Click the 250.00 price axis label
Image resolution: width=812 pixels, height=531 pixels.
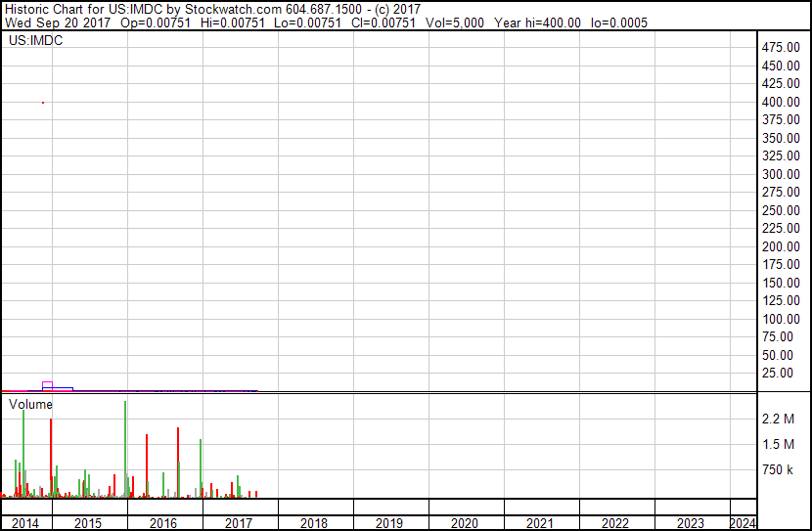point(783,210)
